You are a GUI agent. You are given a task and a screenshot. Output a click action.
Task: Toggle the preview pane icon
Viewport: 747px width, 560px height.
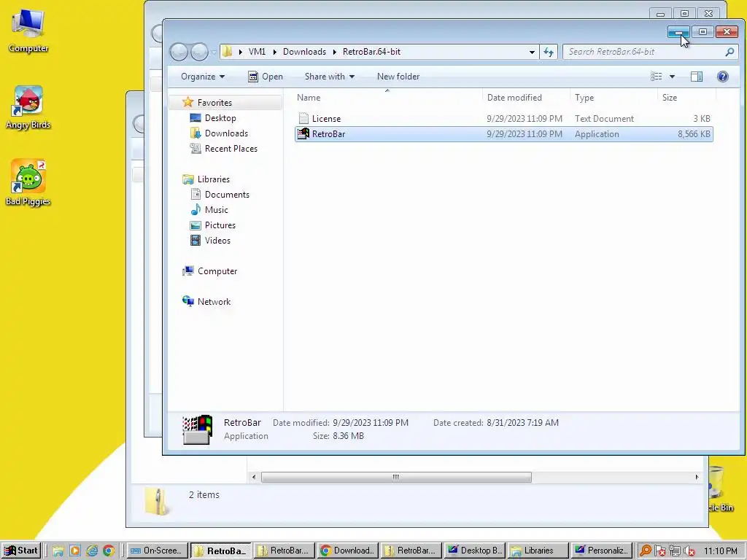[x=697, y=76]
